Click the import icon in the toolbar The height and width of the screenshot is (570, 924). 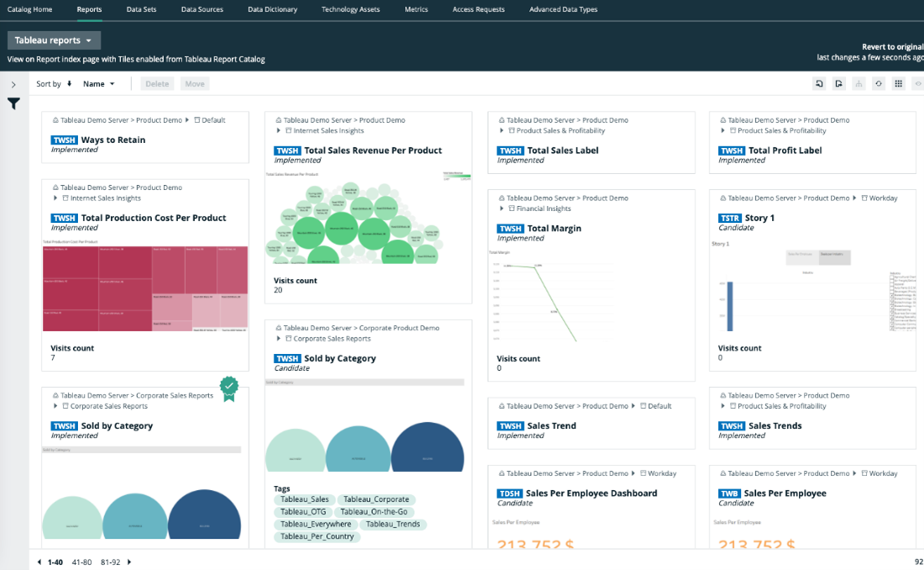coord(819,83)
